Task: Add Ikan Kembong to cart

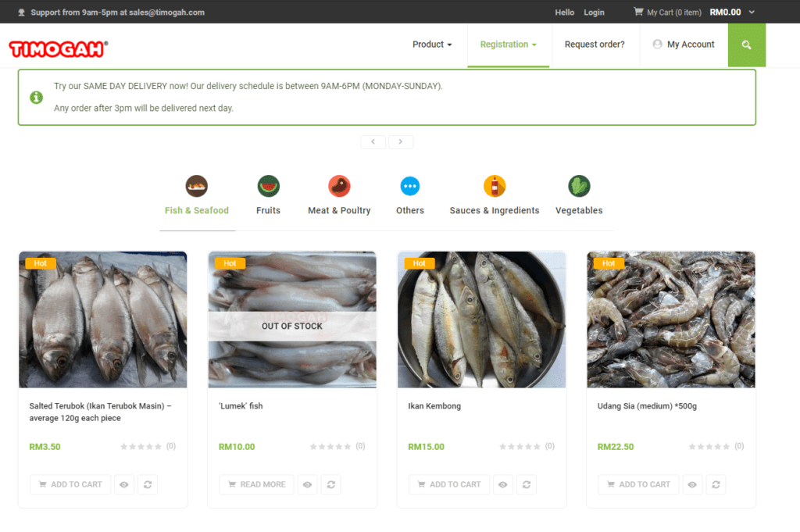Action: click(x=449, y=484)
